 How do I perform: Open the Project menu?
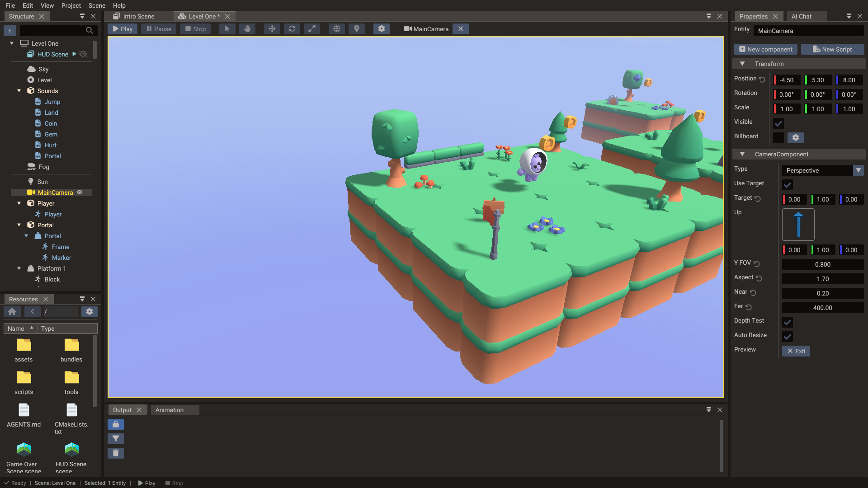click(71, 5)
